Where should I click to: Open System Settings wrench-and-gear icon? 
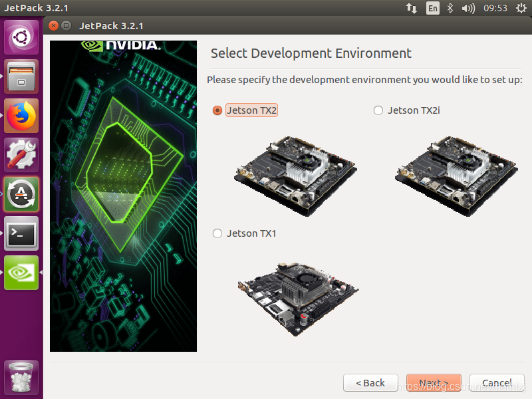coord(21,155)
